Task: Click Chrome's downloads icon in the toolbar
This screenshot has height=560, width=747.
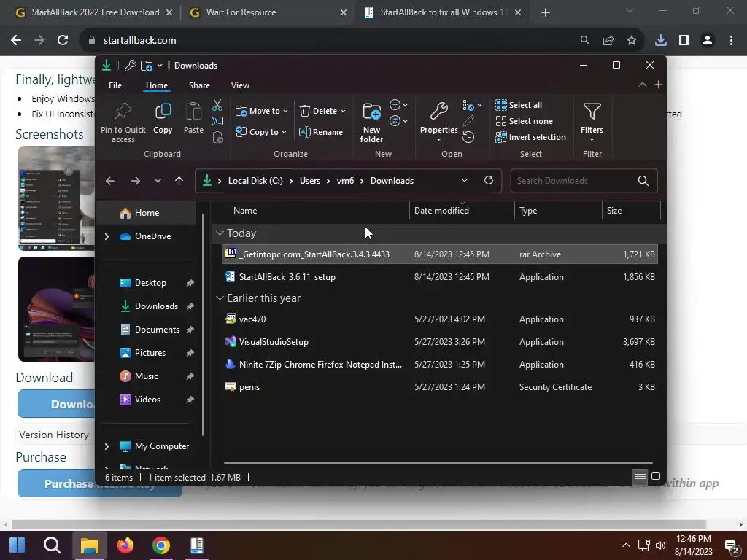Action: 661,41
